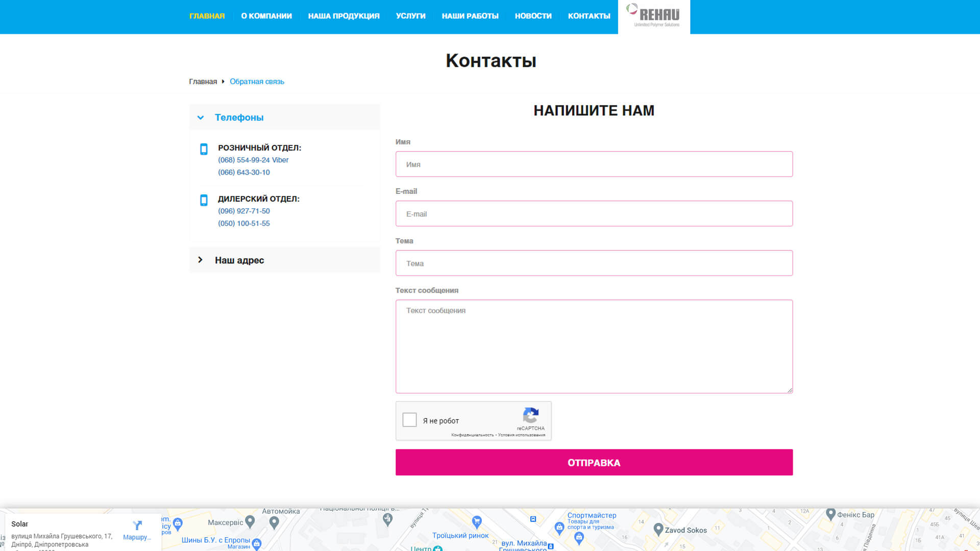Click the phone icon beside ДИЛЕРСКИЙ ОТДЕЛ
This screenshot has height=551, width=980.
tap(204, 200)
